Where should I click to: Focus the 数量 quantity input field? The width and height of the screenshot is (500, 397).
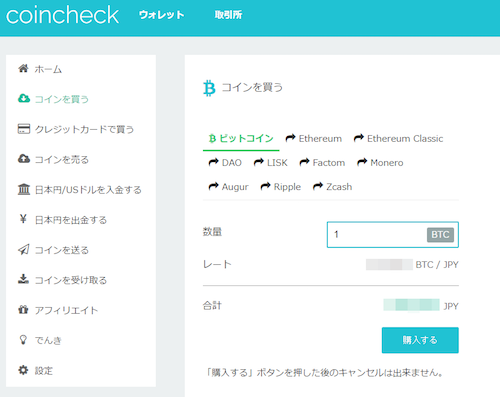pos(393,235)
